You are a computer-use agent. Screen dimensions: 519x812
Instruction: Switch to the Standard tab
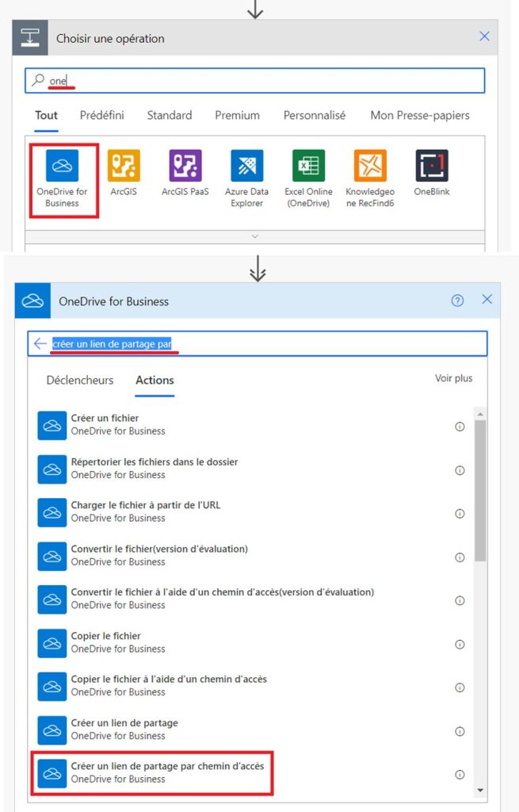point(170,115)
